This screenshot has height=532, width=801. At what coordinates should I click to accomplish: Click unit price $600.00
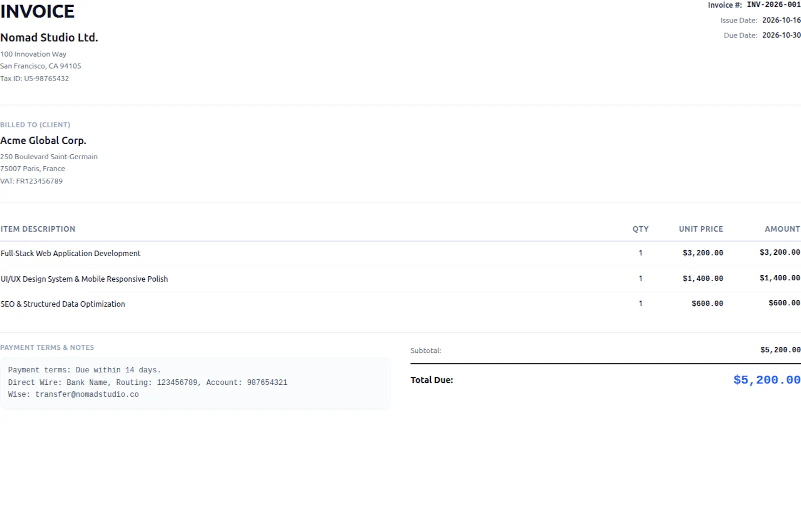707,303
